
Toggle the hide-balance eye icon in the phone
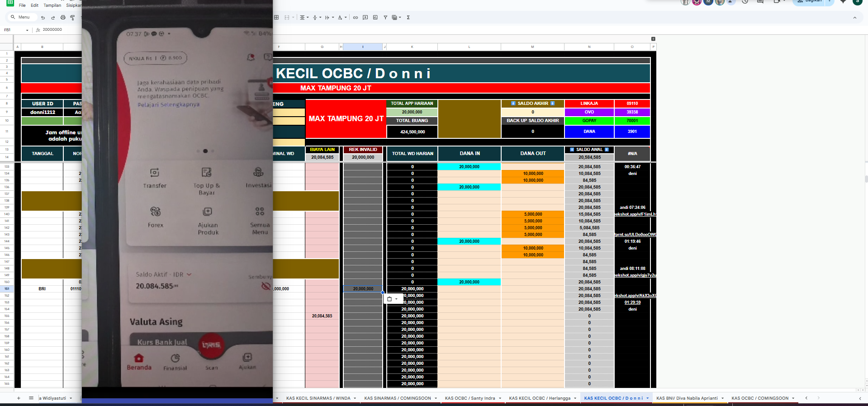click(266, 286)
